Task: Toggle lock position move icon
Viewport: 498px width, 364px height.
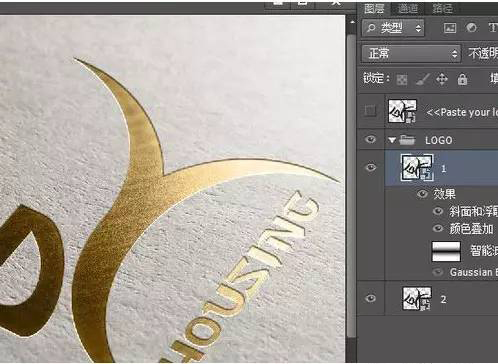Action: pos(442,79)
